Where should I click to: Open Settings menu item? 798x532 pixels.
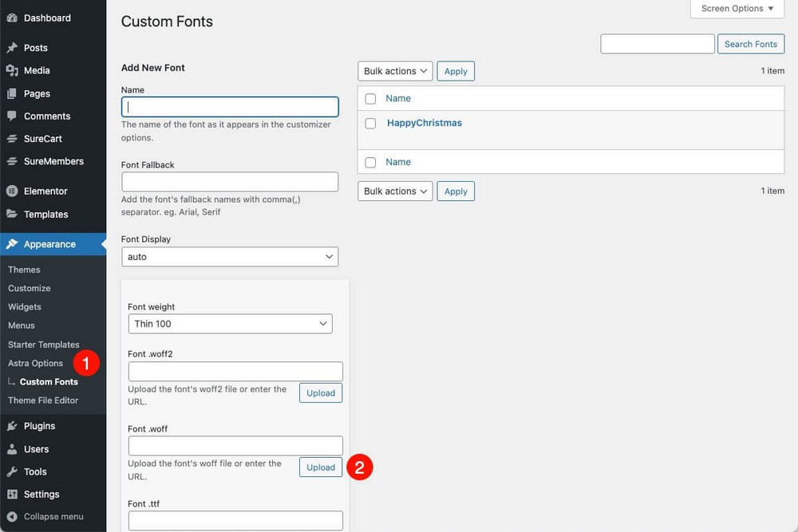[x=41, y=495]
